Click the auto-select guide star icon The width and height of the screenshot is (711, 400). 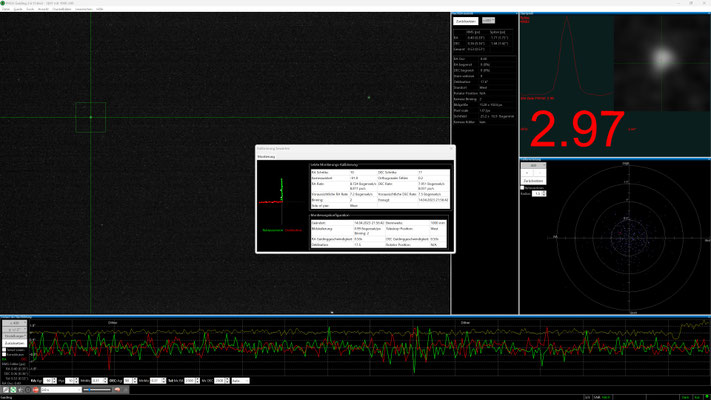tap(21, 390)
